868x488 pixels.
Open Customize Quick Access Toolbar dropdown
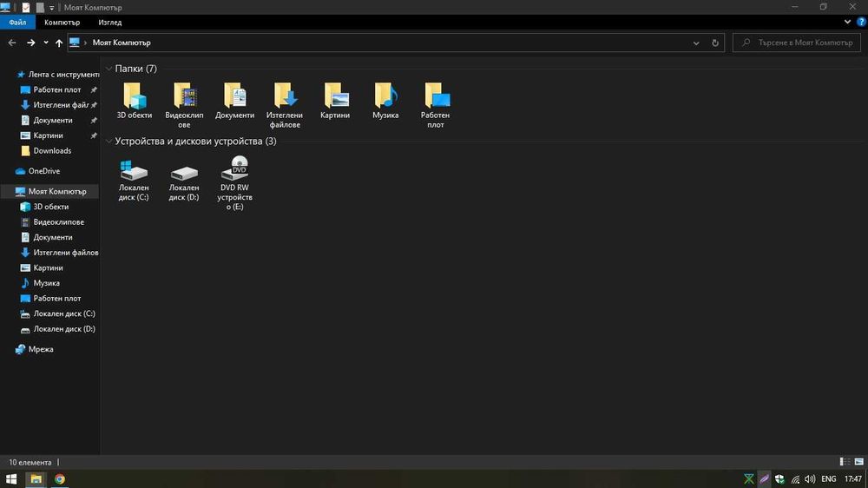(51, 8)
